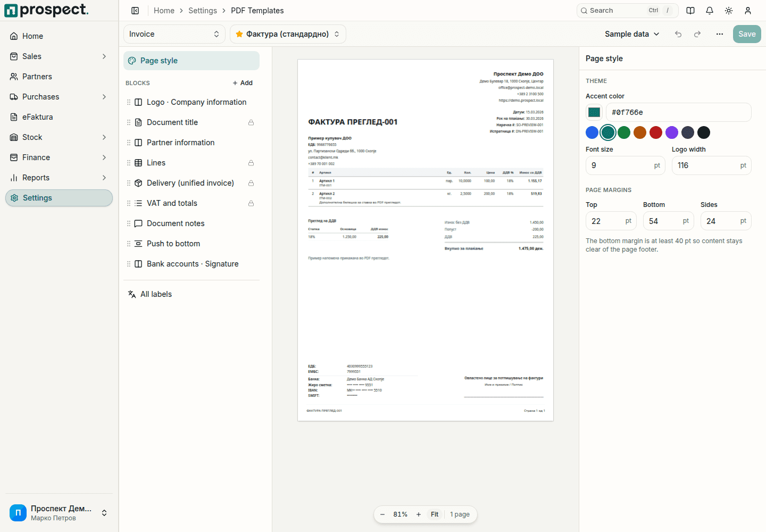Screen dimensions: 766x532
Task: Undo the last change
Action: coord(678,34)
